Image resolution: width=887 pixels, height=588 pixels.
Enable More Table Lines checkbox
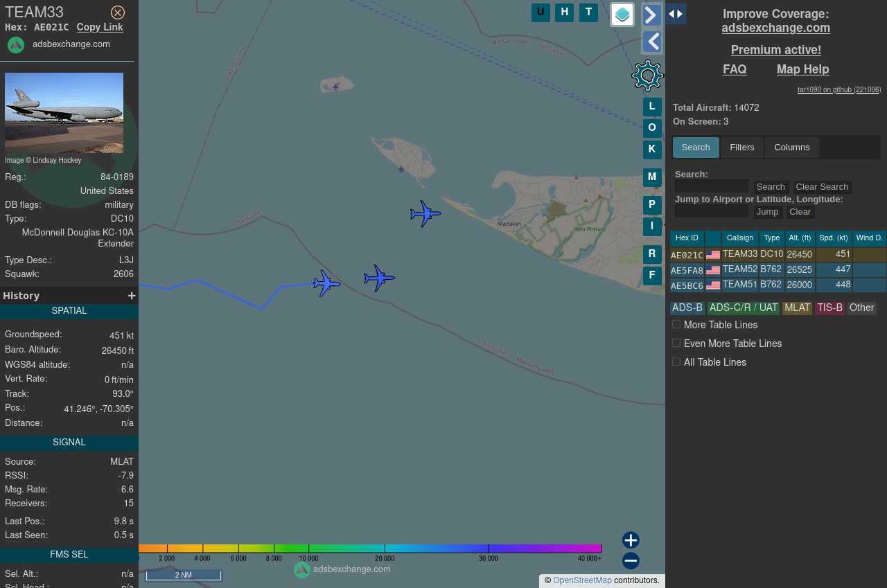676,325
